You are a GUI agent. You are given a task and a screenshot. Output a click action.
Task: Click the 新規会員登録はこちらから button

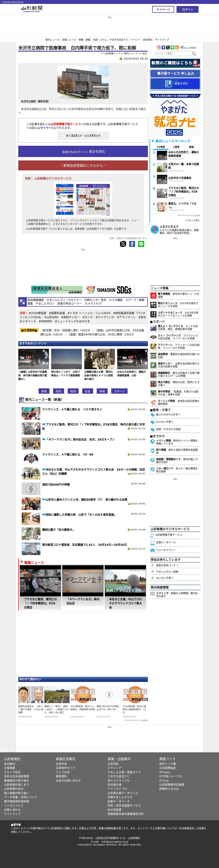pos(83,165)
